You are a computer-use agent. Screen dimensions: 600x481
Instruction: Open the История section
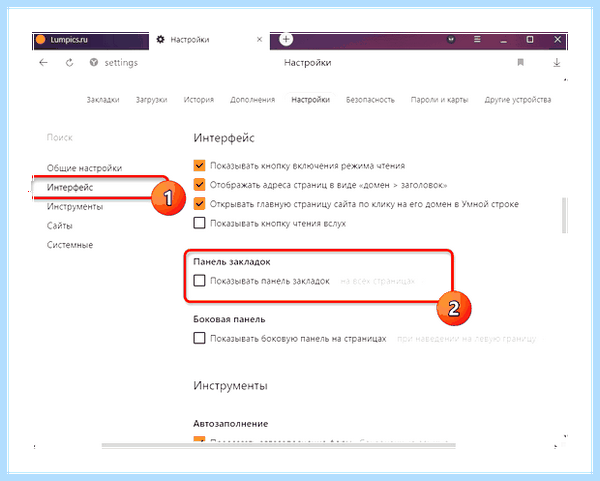199,100
